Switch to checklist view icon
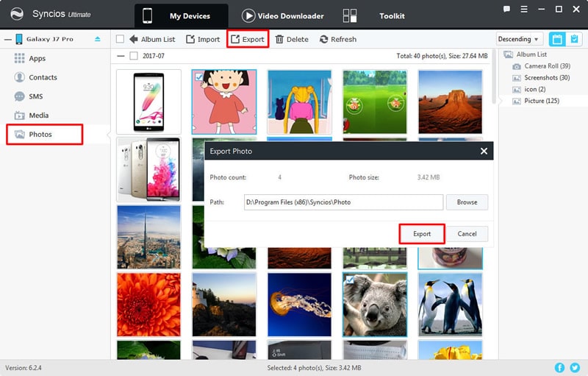Image resolution: width=588 pixels, height=376 pixels. (574, 39)
